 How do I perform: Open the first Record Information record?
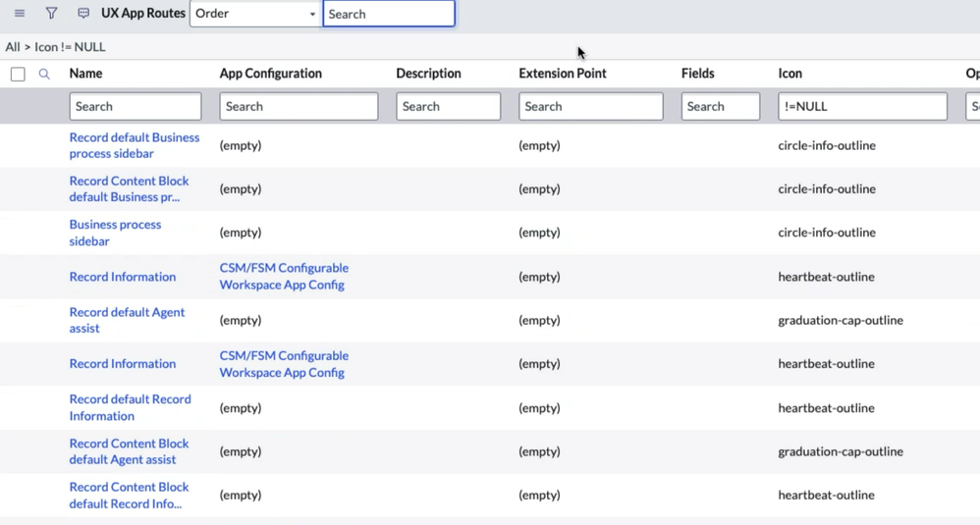[123, 277]
